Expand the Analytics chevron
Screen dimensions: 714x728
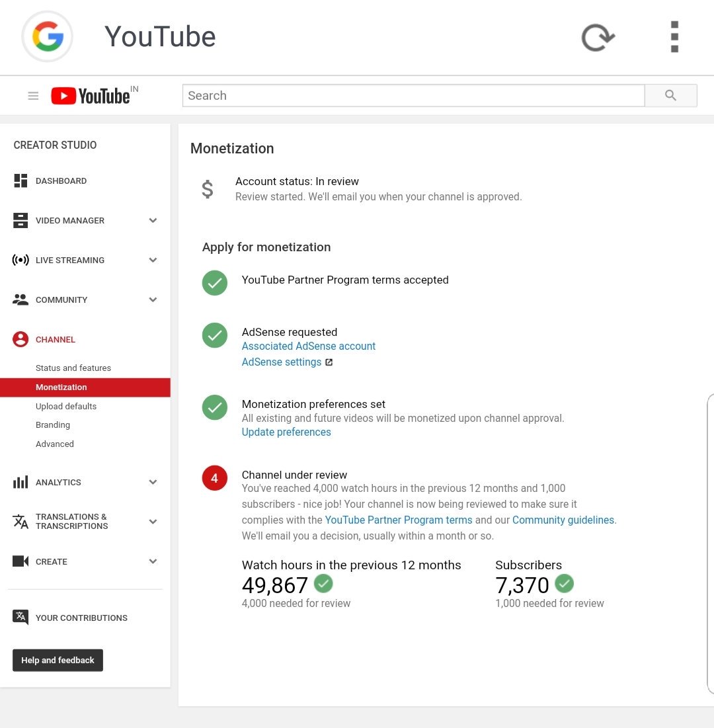tap(153, 482)
